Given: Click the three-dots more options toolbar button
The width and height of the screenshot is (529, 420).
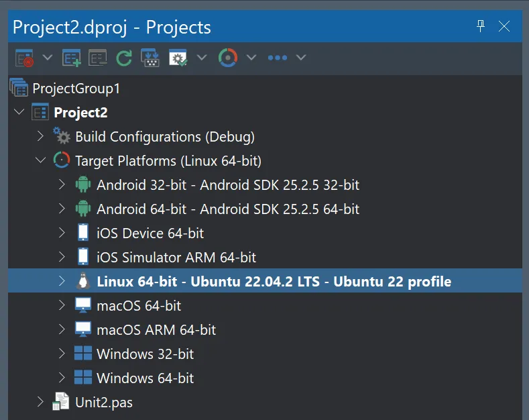Looking at the screenshot, I should [x=278, y=58].
